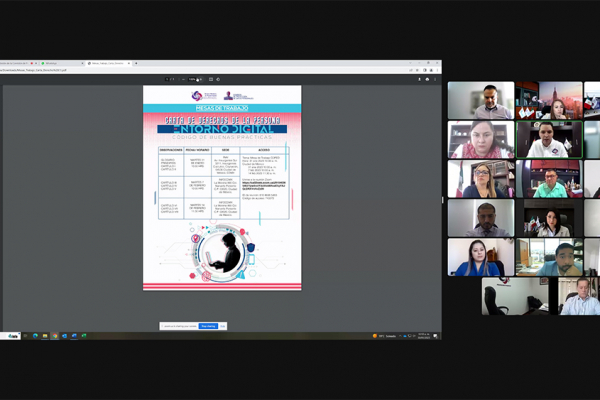Viewport: 600px width, 400px height.
Task: Click the PDF page number field
Action: (167, 79)
